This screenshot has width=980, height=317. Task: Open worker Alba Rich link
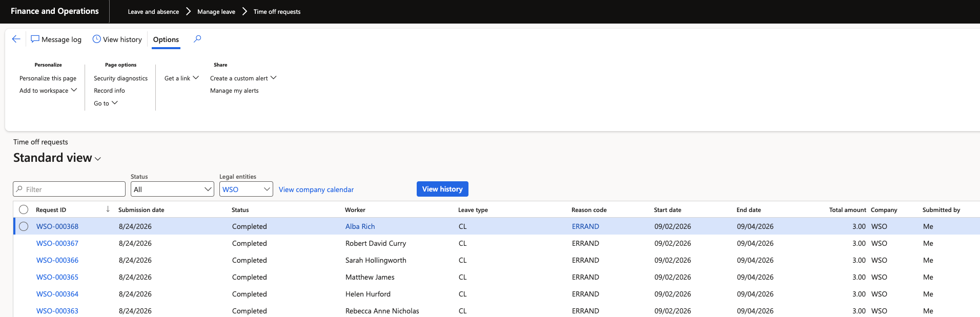(360, 226)
